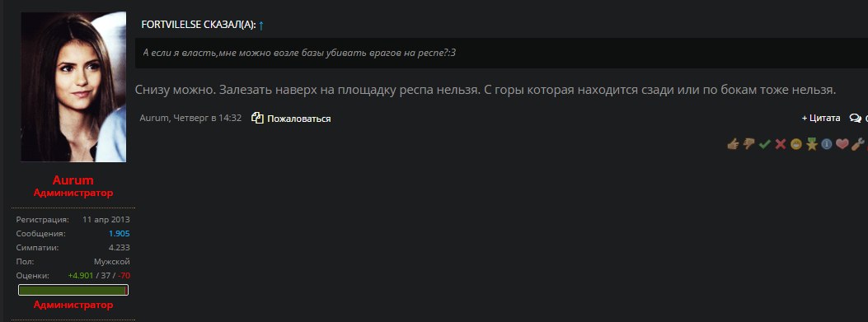
Task: Follow the blue arrow to the quoted post
Action: pyautogui.click(x=261, y=25)
